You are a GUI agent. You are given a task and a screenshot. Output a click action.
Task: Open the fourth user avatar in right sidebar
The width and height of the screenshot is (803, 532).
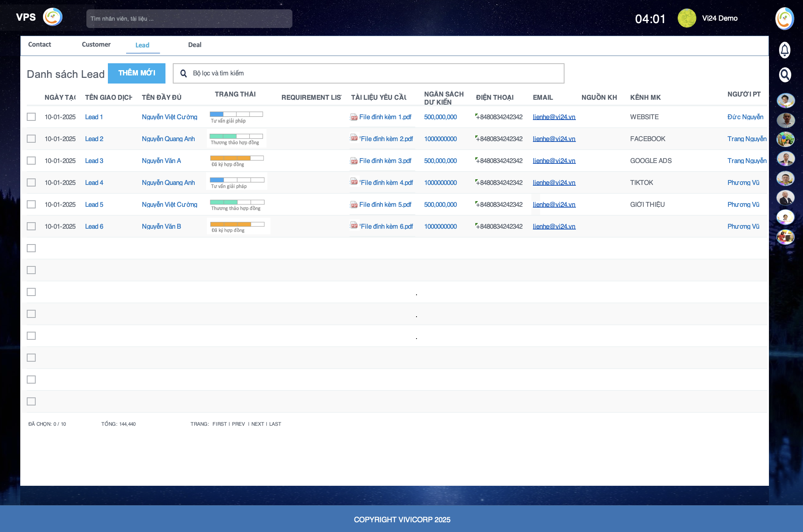click(786, 159)
